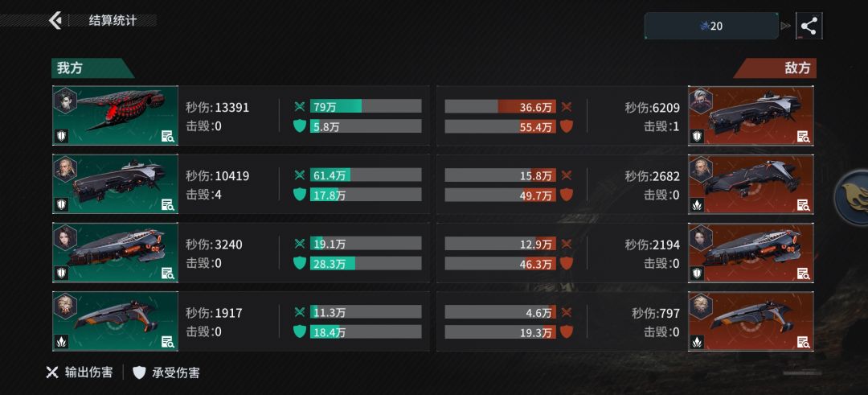Open enemy ship thumbnail with 秒伤 2682

tap(751, 184)
